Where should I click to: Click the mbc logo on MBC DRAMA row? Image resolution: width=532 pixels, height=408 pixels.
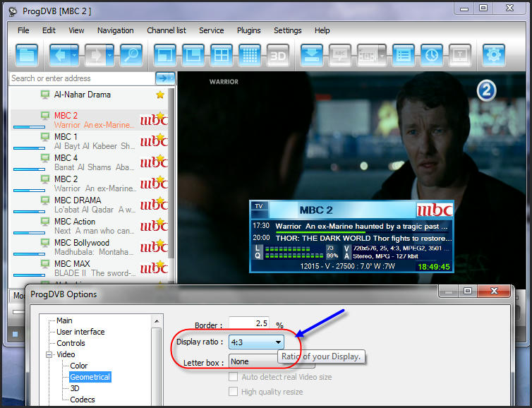(x=154, y=204)
